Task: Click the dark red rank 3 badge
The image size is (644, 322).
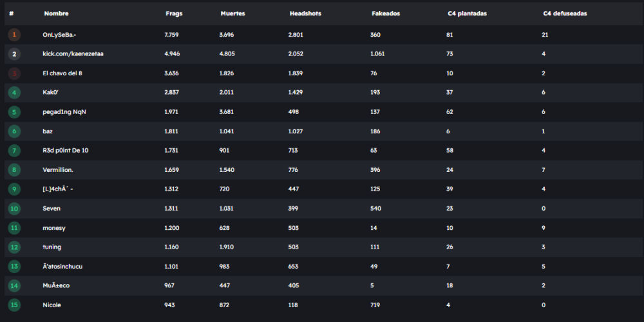Action: click(14, 73)
